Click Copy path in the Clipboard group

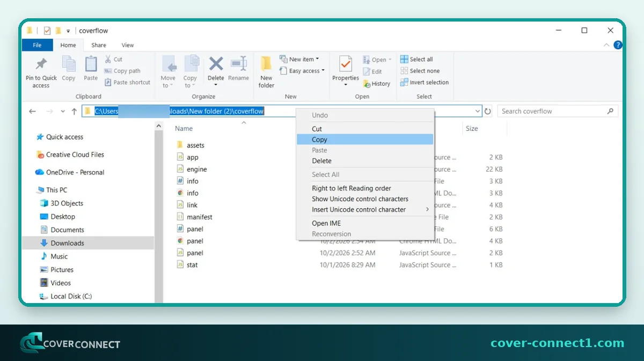122,71
